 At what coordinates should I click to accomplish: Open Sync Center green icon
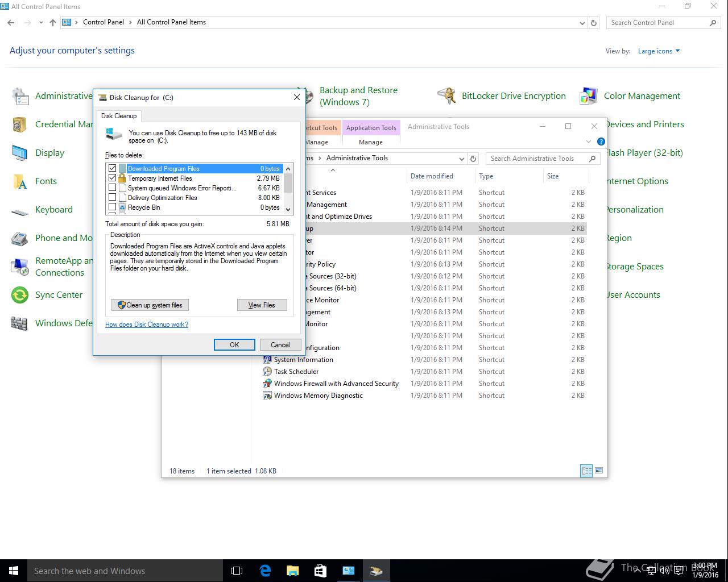20,295
